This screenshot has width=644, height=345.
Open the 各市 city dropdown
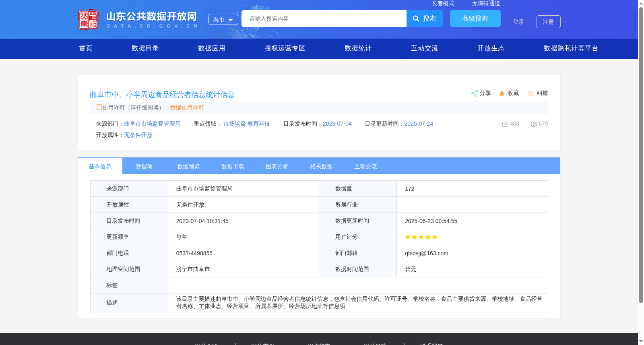click(223, 19)
